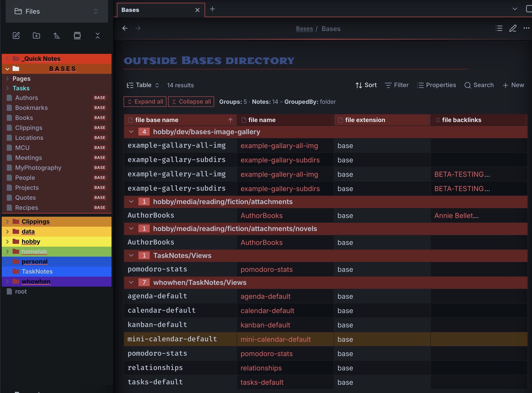Create a new note with the pencil icon
This screenshot has height=393, width=532.
16,36
